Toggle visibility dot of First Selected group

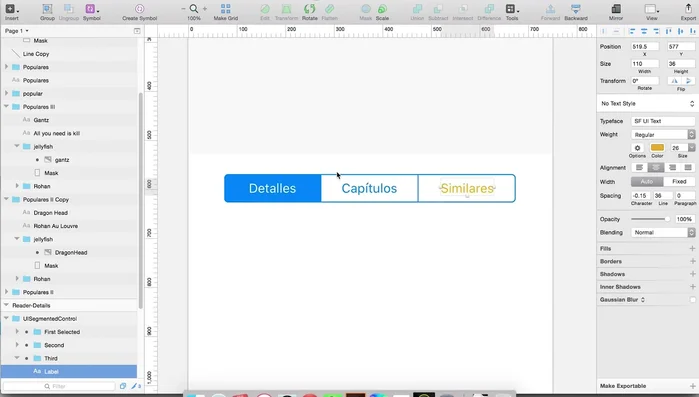tap(27, 332)
